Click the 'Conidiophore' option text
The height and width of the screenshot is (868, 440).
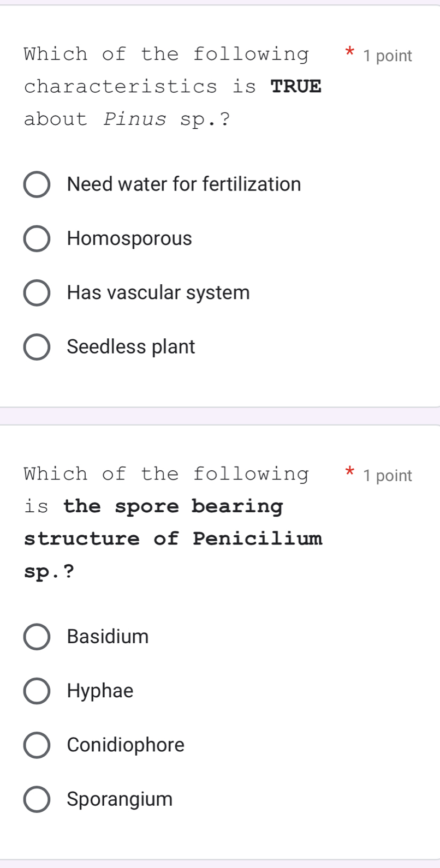(126, 745)
